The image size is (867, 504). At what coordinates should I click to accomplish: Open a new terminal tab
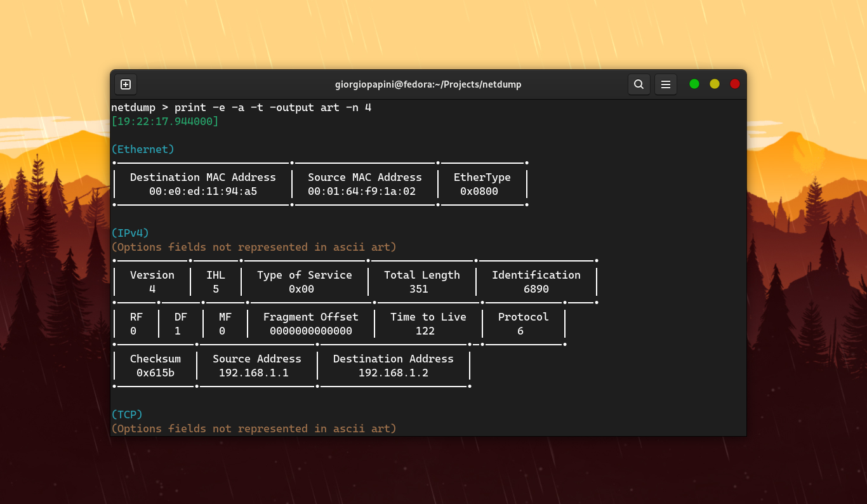click(125, 84)
